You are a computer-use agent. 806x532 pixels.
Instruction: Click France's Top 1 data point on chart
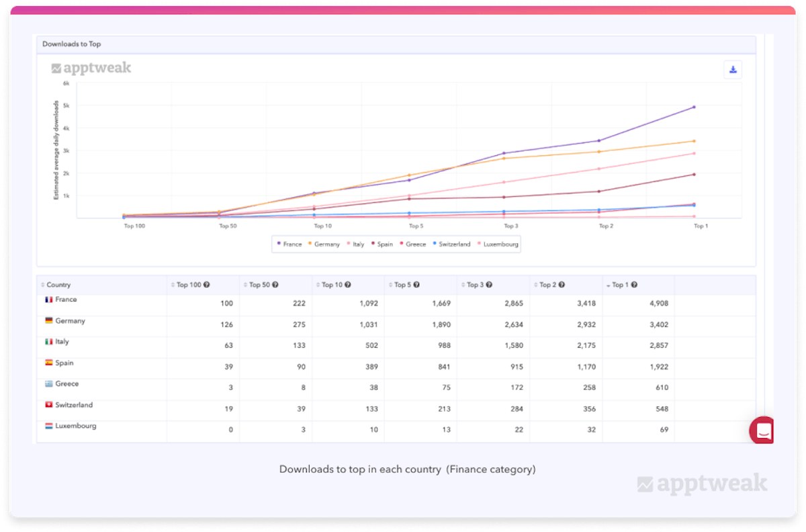[x=694, y=107]
